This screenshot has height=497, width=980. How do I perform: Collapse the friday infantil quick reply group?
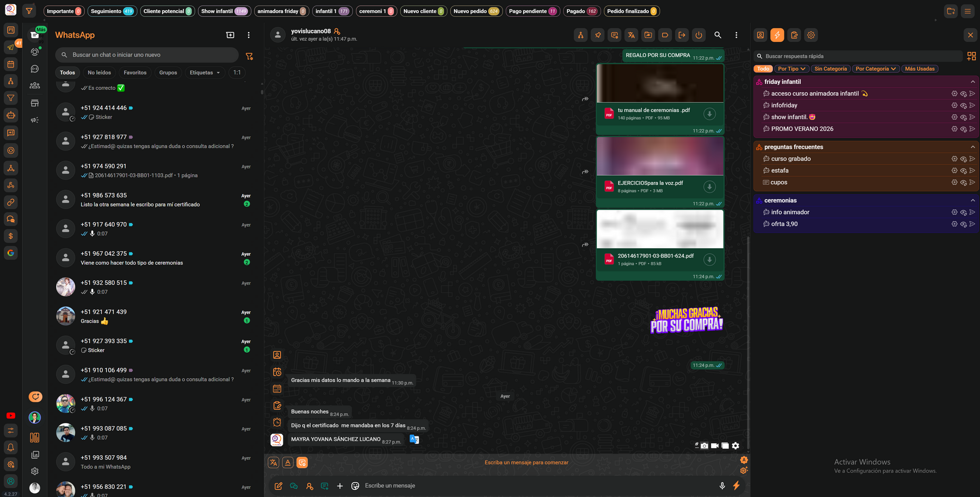(x=973, y=81)
